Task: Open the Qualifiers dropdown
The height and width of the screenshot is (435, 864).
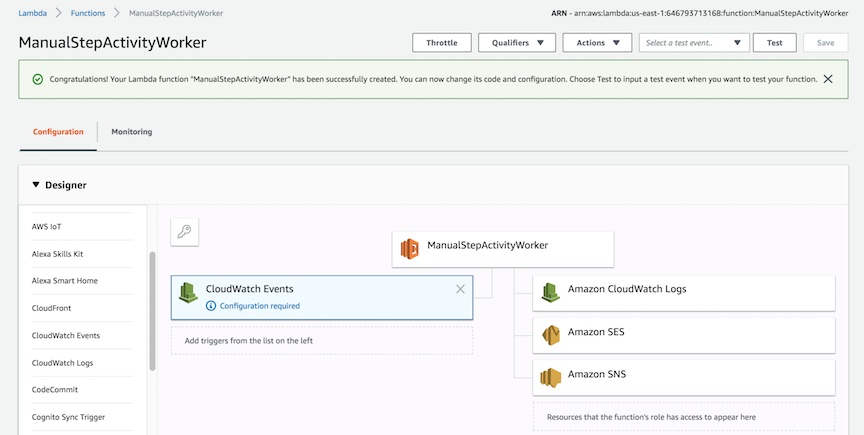Action: pos(517,42)
